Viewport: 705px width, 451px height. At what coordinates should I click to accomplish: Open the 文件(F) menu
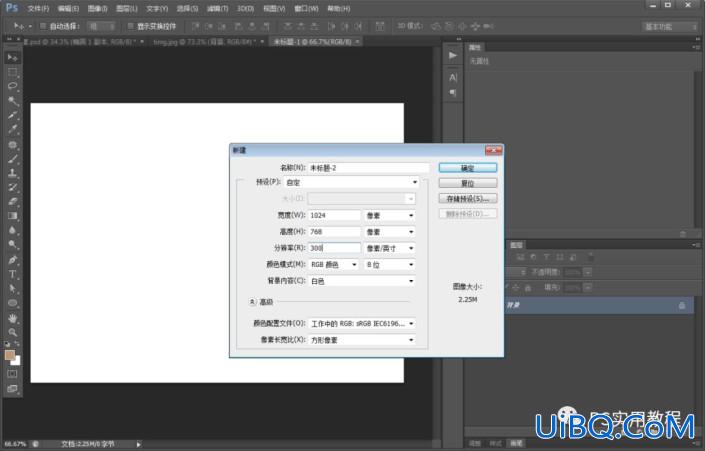point(38,9)
